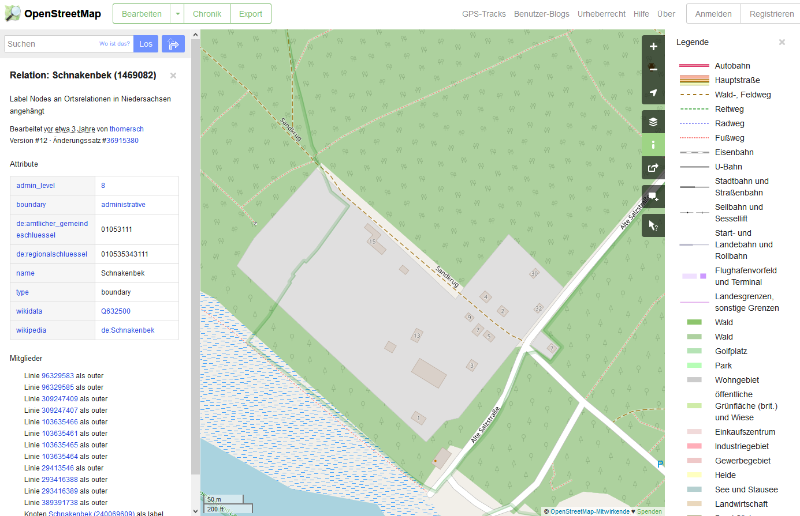
Task: Zoom out with the minus map control
Action: 653,69
